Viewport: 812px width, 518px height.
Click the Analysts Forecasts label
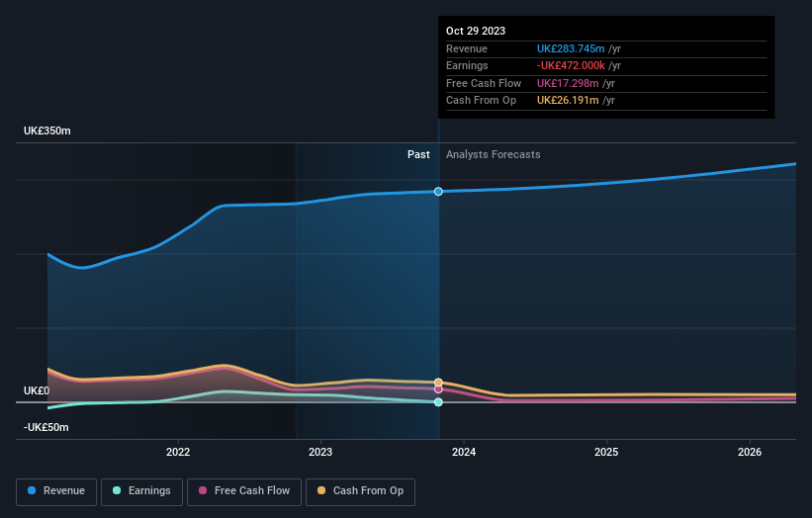point(493,155)
